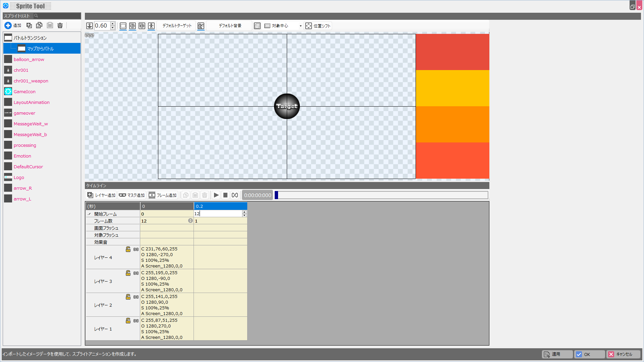Click the デフォルトターゲット button
The height and width of the screenshot is (362, 644).
click(177, 26)
